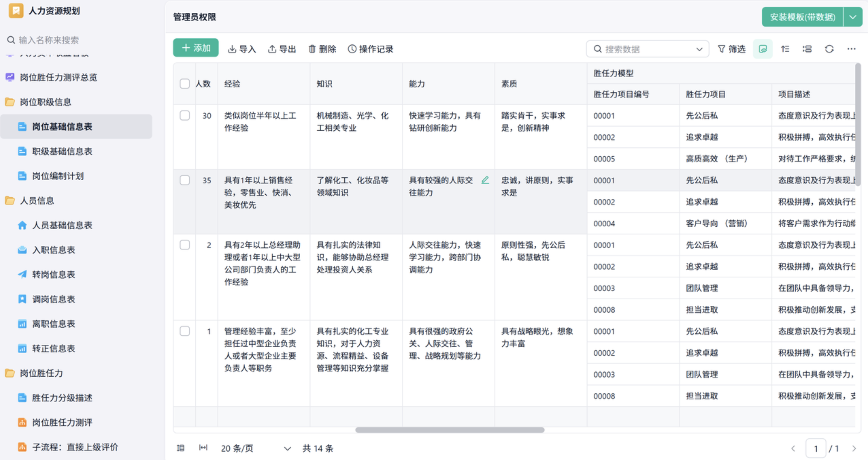Click the 胜任力分级描述 form icon
Viewport: 868px width, 460px height.
click(22, 398)
